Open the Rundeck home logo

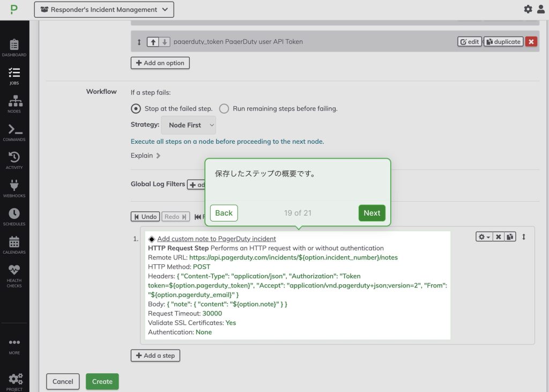point(13,10)
